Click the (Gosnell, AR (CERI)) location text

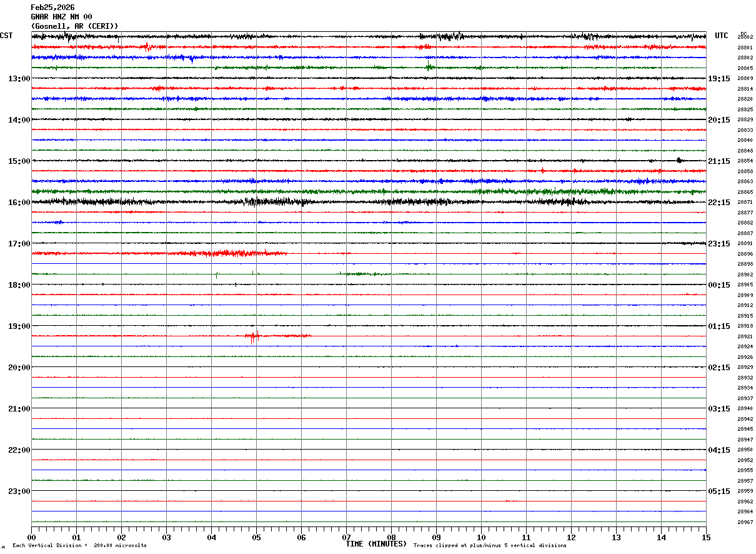(74, 26)
